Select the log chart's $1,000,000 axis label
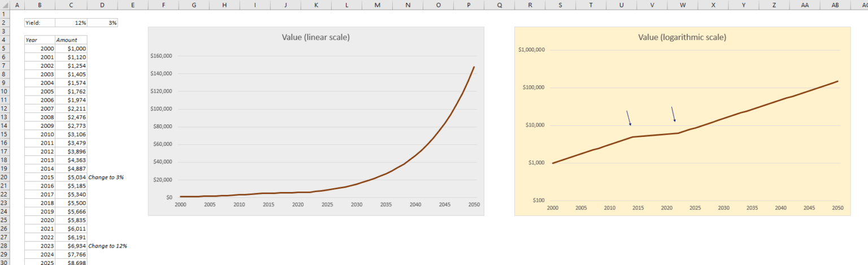Screen dimensions: 868x265 pyautogui.click(x=531, y=50)
